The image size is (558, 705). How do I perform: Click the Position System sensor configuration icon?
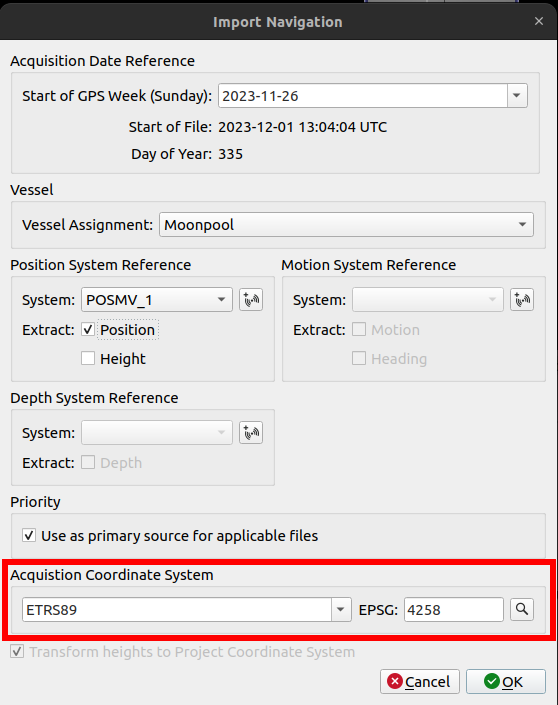coord(251,299)
